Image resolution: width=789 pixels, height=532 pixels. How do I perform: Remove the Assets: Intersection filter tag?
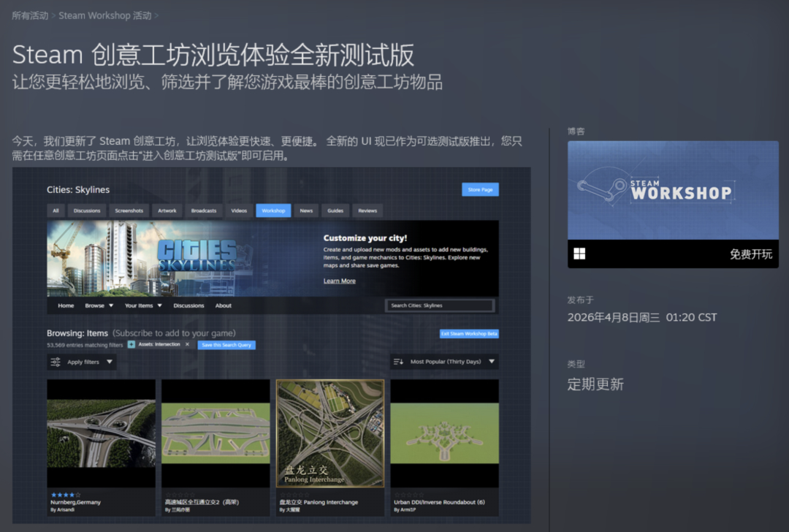(x=187, y=344)
